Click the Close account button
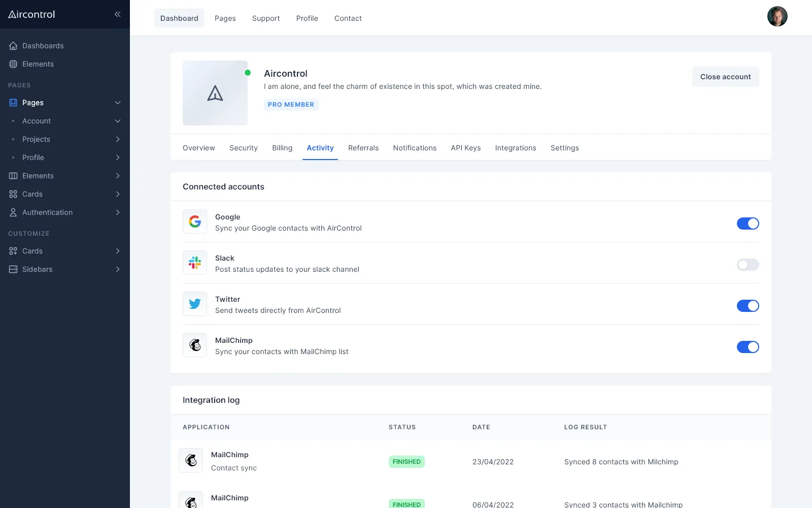812x508 pixels. click(x=726, y=77)
